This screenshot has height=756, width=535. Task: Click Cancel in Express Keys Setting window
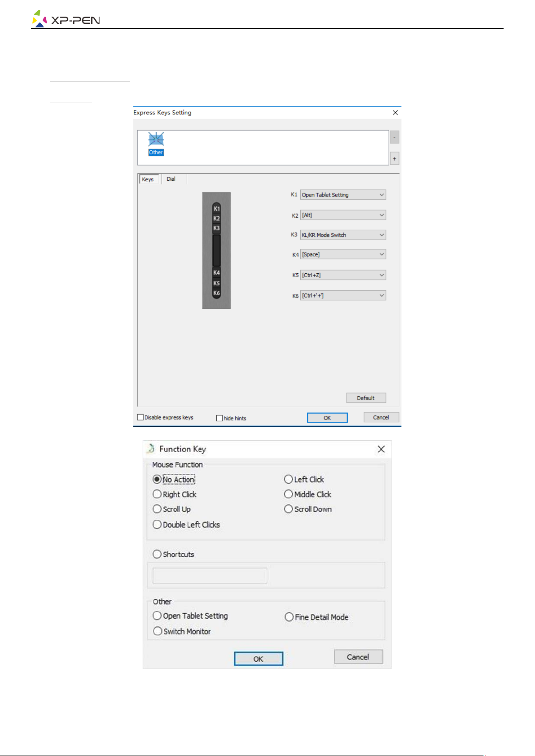coord(381,417)
